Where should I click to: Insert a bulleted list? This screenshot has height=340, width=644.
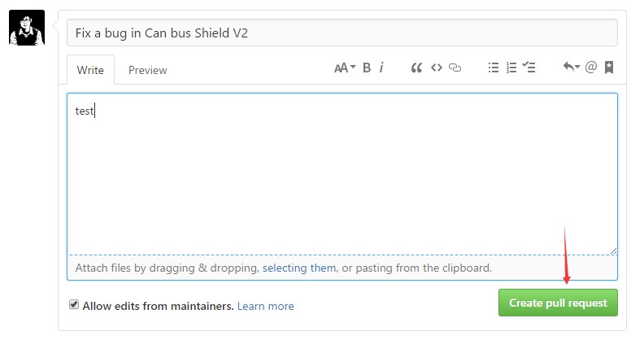coord(494,68)
